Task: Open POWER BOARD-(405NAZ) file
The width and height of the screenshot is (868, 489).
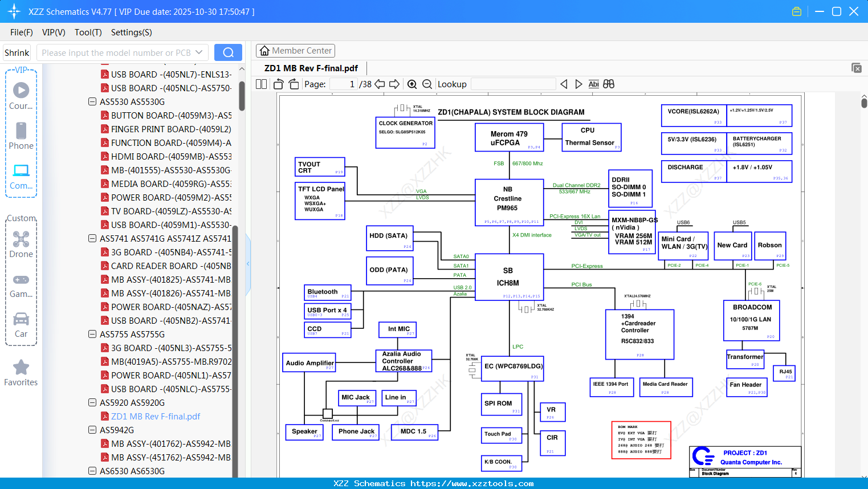Action: (x=171, y=307)
